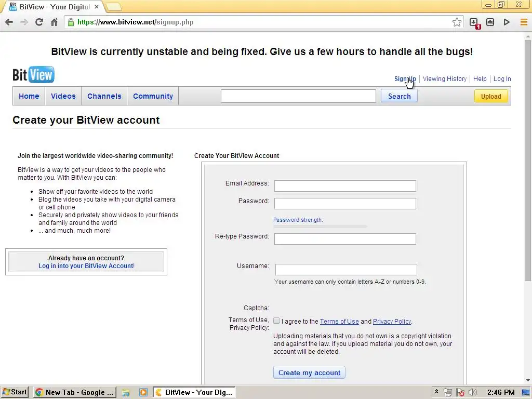Click the browser forward arrow
Screen dimensions: 532x399
tap(24, 22)
